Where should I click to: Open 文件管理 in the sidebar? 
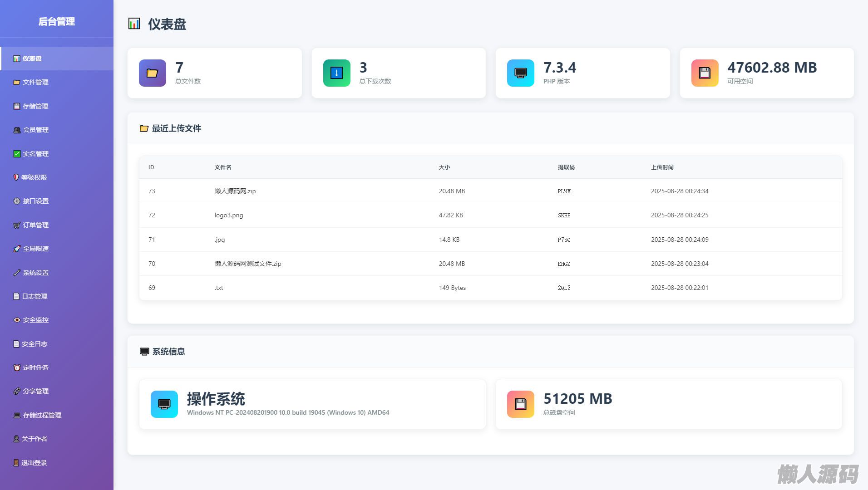click(x=35, y=82)
